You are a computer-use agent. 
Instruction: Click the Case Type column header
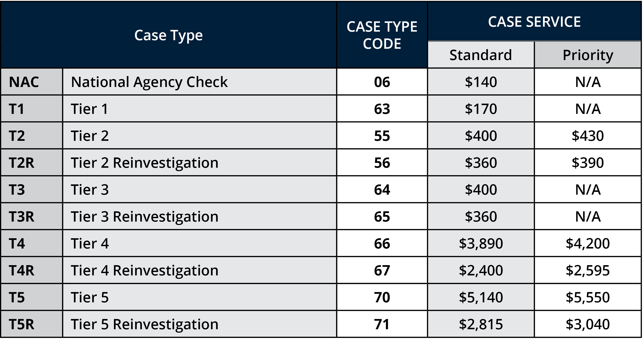(x=169, y=35)
